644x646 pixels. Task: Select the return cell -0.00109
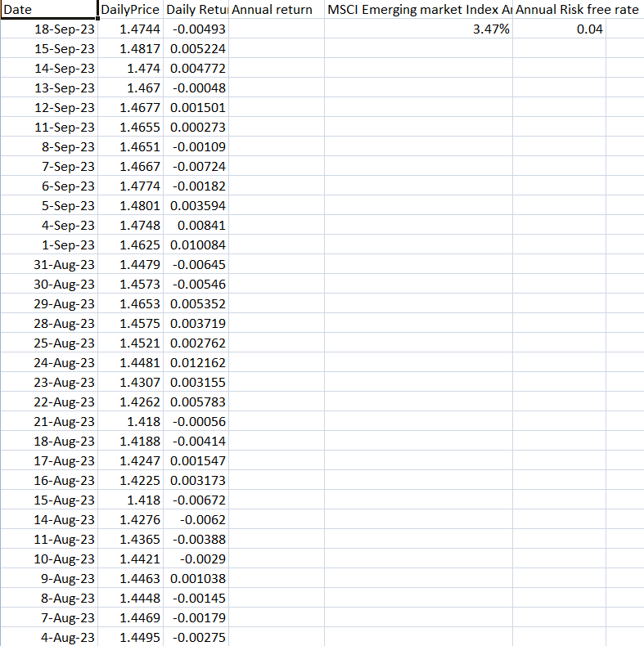coord(196,146)
